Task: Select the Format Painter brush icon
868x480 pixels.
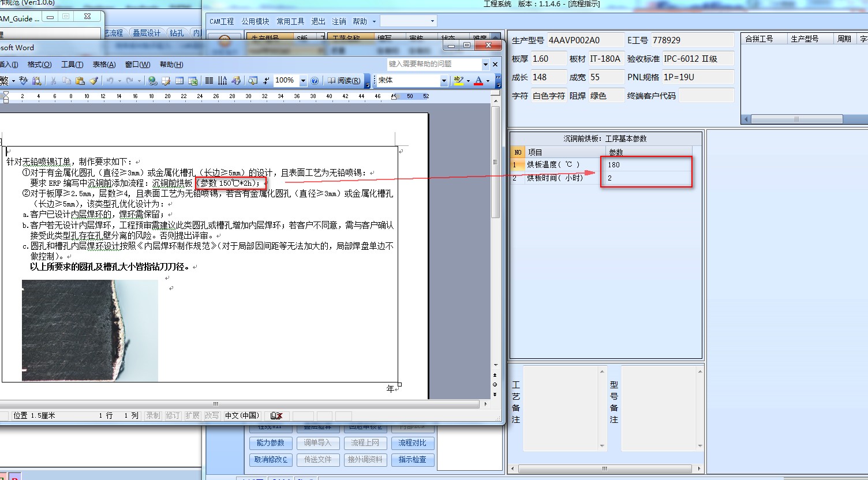Action: 93,81
